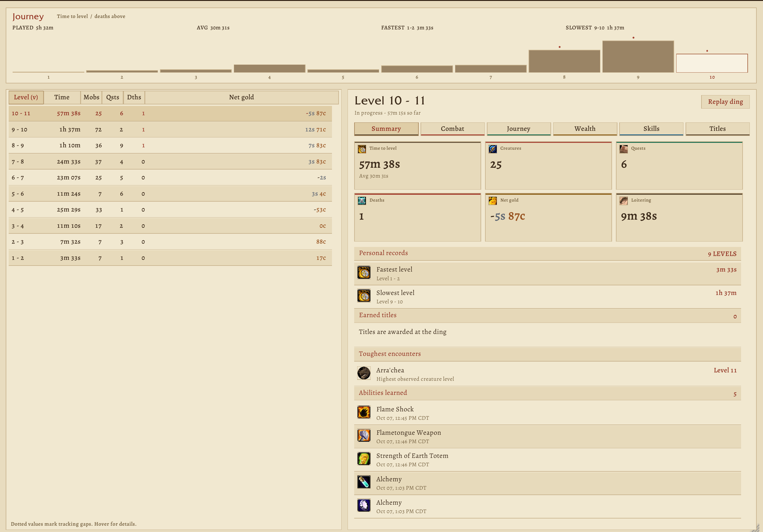
Task: Click the Flame Shock ability icon
Action: coord(364,412)
